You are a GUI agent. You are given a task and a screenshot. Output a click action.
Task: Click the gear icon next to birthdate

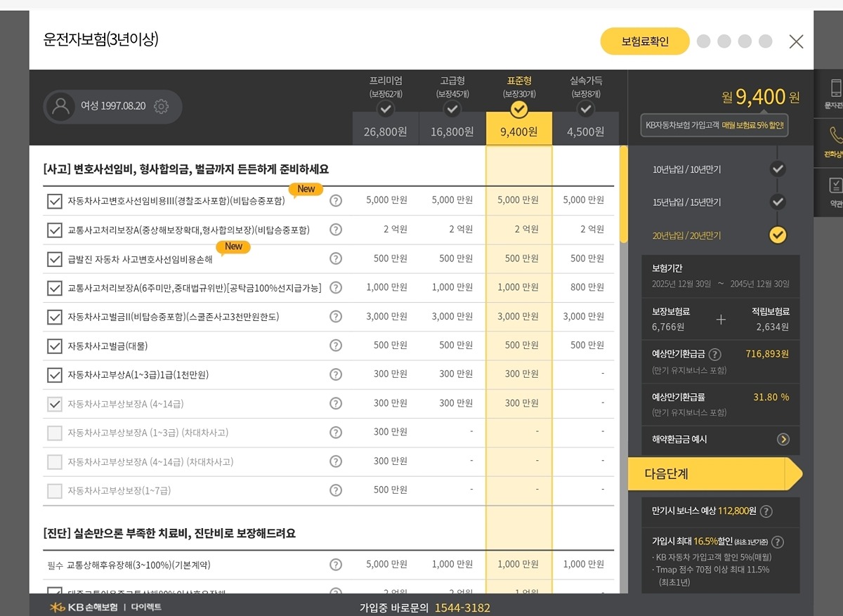coord(161,106)
